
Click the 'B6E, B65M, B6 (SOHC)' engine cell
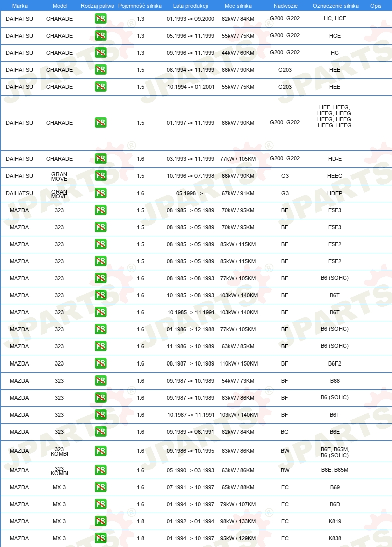pos(335,452)
